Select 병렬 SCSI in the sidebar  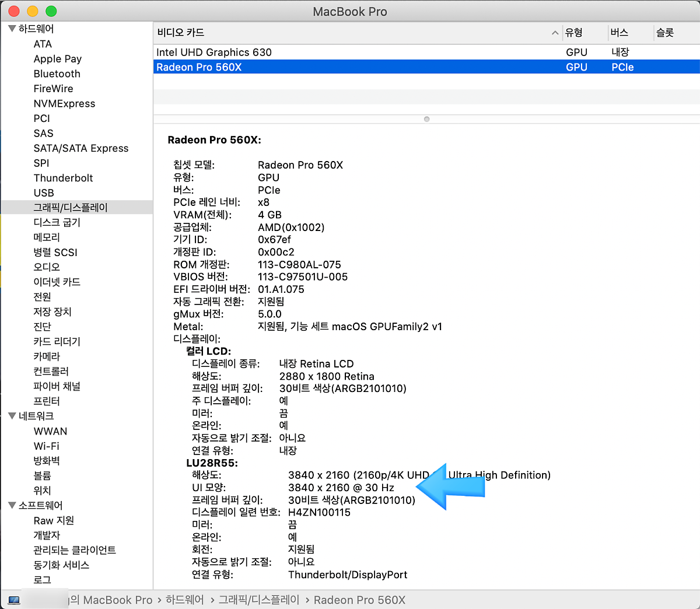point(55,252)
